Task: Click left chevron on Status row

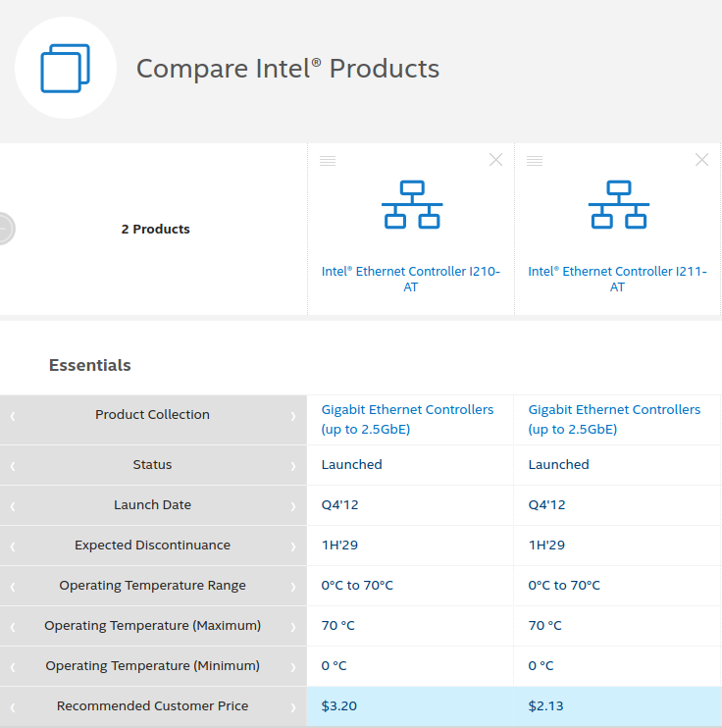Action: (x=13, y=466)
